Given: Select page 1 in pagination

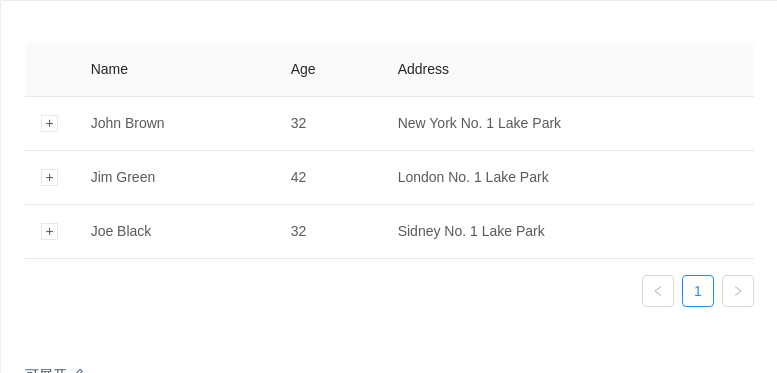Looking at the screenshot, I should click(x=698, y=291).
